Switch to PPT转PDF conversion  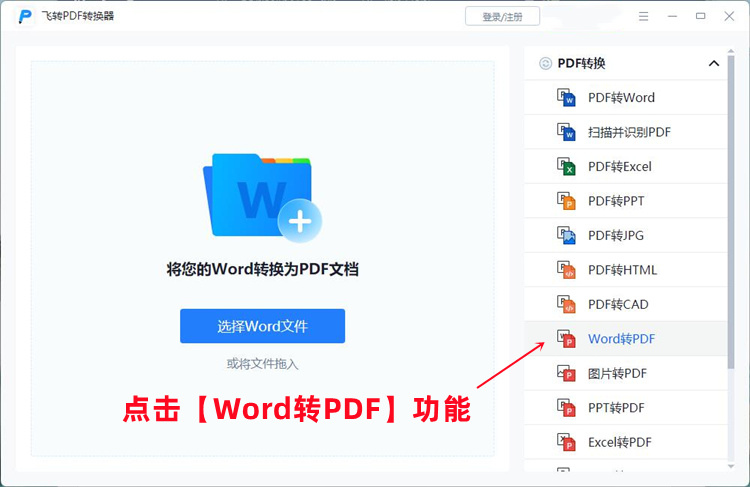click(x=616, y=408)
